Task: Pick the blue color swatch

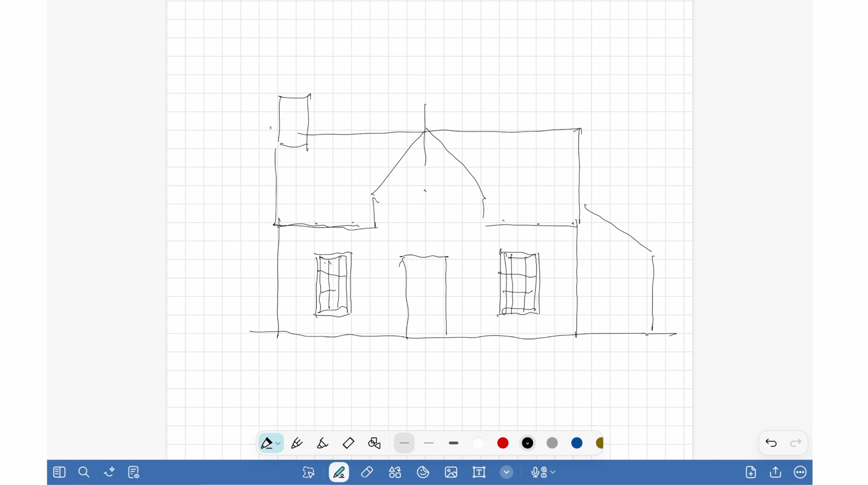Action: pyautogui.click(x=577, y=443)
